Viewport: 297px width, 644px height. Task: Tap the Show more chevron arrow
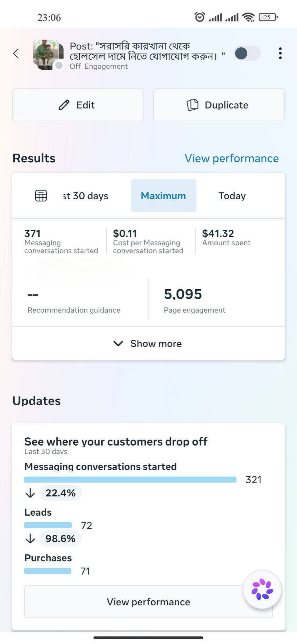[x=118, y=343]
